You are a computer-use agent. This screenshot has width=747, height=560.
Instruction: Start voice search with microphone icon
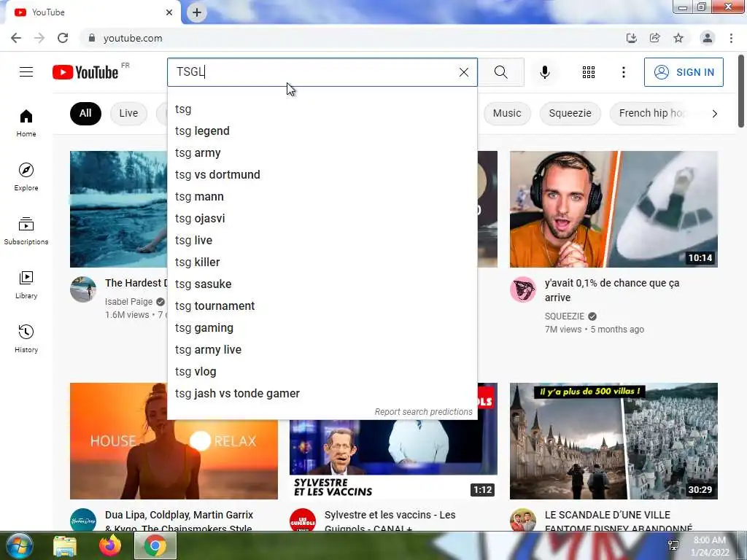pyautogui.click(x=545, y=72)
